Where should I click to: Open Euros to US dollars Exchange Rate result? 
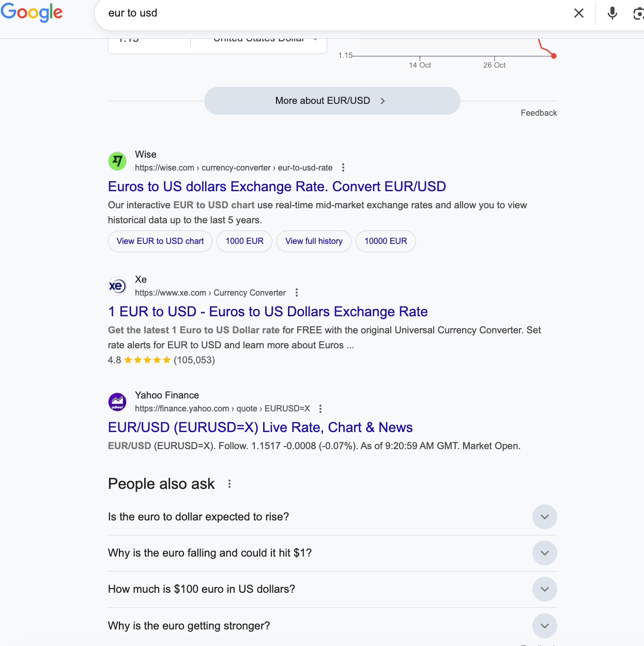[277, 187]
